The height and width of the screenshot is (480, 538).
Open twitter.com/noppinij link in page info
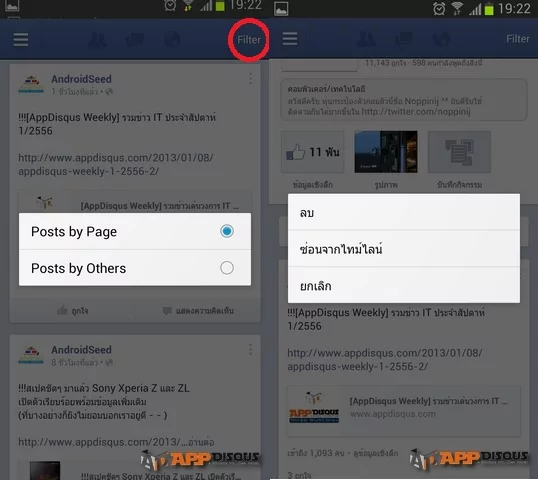[416, 112]
